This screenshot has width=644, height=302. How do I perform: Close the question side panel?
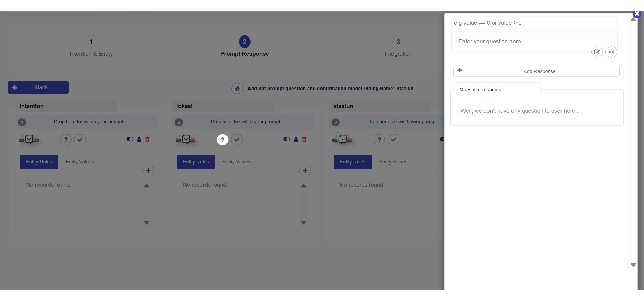pyautogui.click(x=637, y=14)
